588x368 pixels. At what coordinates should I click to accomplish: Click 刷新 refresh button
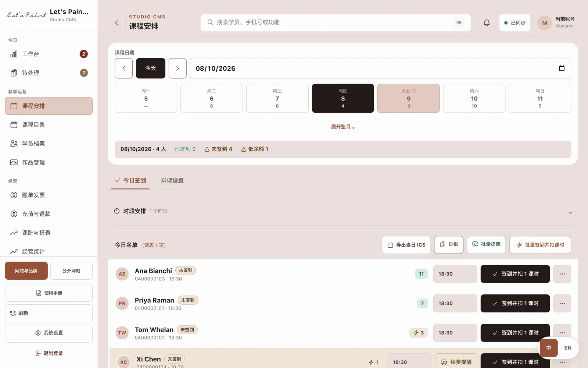point(49,313)
